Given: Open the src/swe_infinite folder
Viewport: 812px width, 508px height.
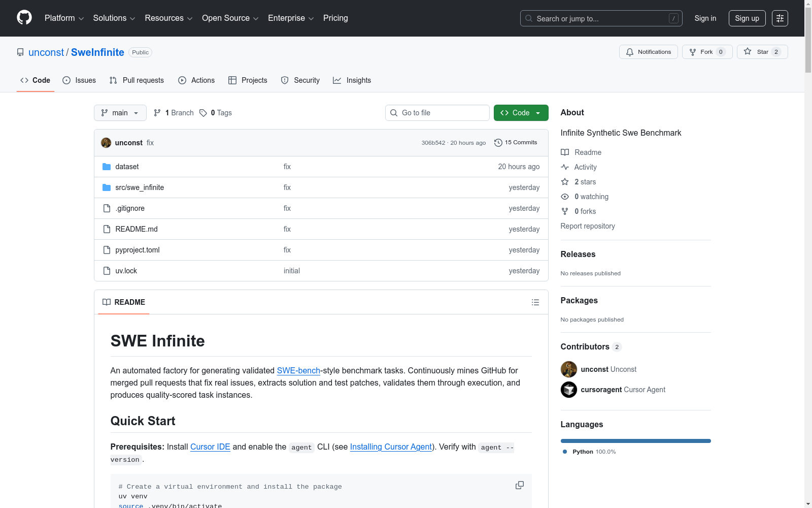Looking at the screenshot, I should click(140, 187).
